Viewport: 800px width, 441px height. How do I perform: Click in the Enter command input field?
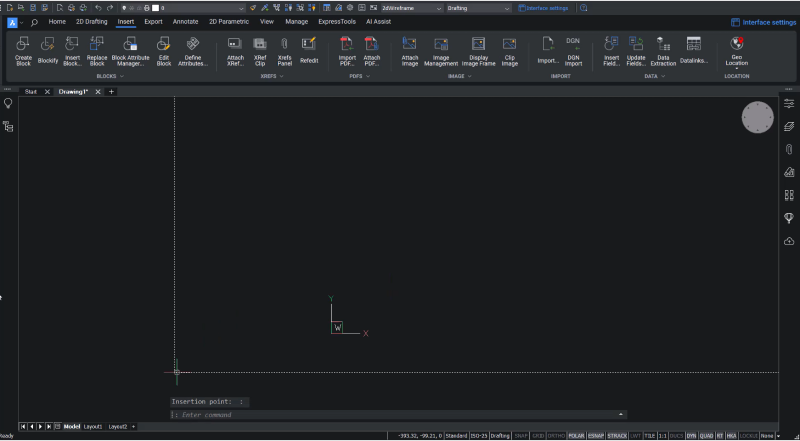click(398, 415)
